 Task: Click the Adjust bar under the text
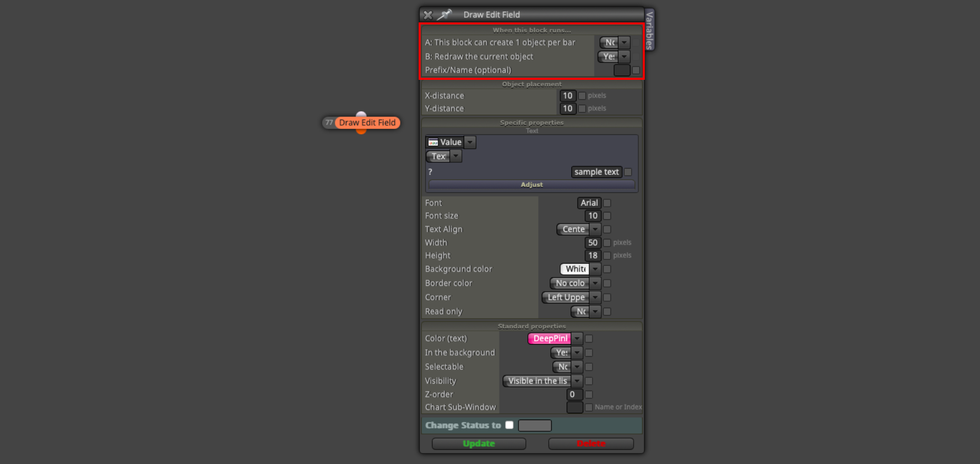(531, 184)
